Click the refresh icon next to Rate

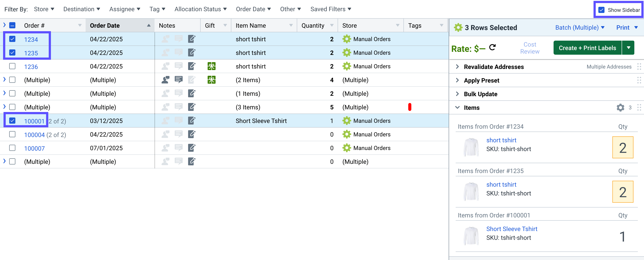pyautogui.click(x=492, y=47)
